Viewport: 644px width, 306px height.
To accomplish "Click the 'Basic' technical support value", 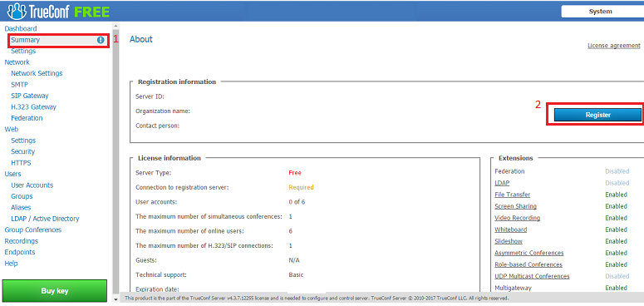I will tap(296, 274).
